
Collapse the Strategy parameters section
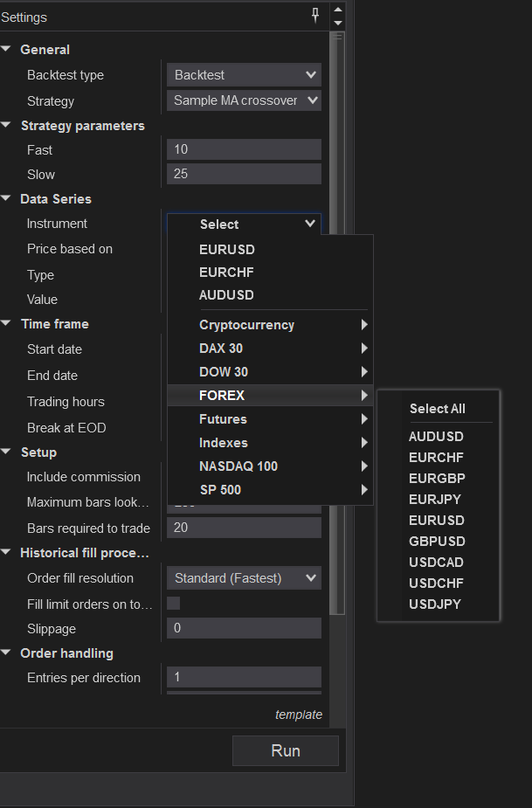7,126
